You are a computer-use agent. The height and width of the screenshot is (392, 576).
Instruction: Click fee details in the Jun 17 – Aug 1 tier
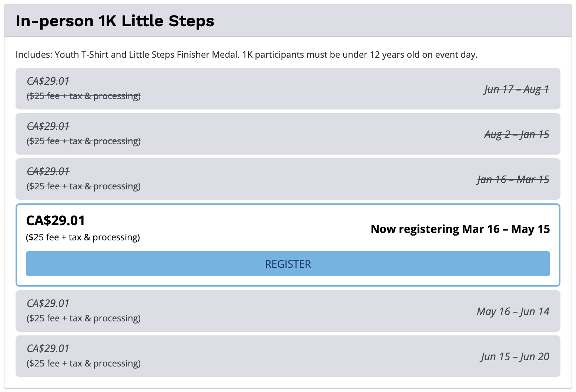tap(83, 96)
